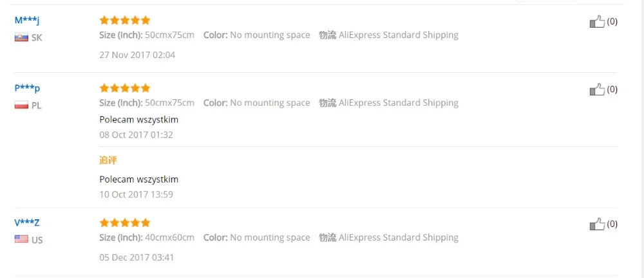Click the date 27 Nov 2017 02:04
This screenshot has height=278, width=644.
point(137,55)
